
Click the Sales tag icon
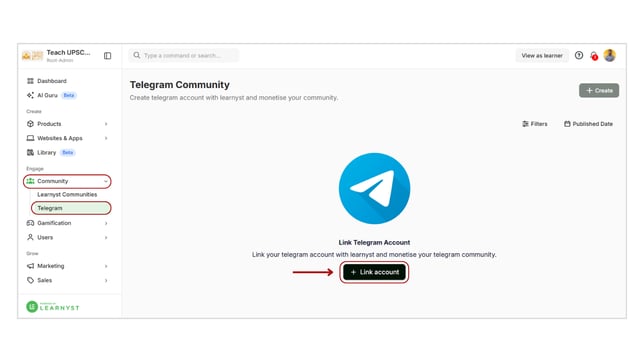(x=30, y=280)
